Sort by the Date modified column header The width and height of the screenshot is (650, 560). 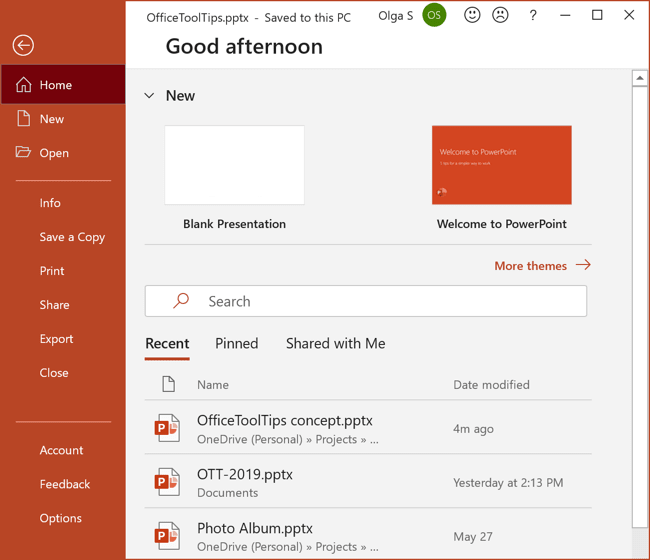tap(491, 385)
